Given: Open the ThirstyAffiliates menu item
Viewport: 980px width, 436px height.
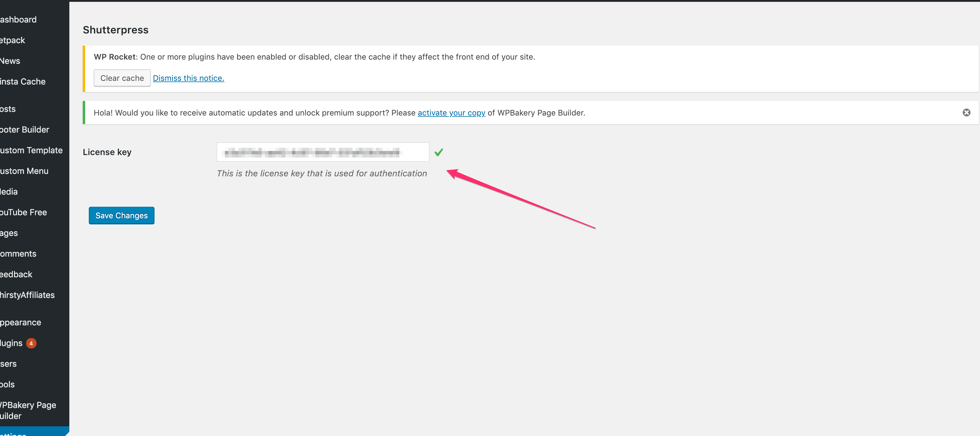Looking at the screenshot, I should tap(27, 295).
